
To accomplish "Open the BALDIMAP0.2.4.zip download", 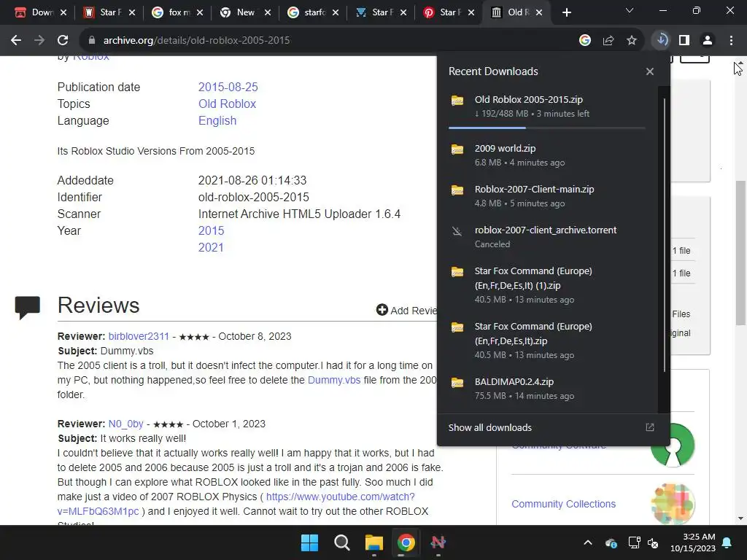I will tap(547, 389).
